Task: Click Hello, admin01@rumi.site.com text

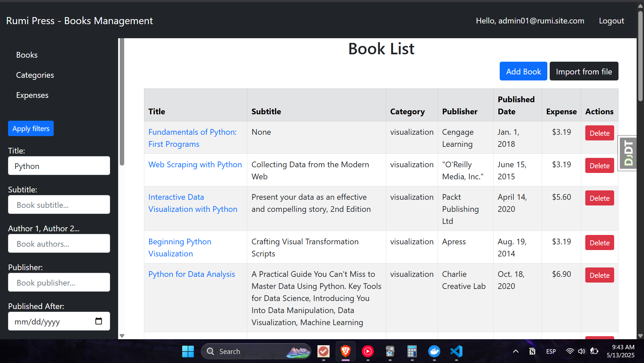Action: coord(530,21)
